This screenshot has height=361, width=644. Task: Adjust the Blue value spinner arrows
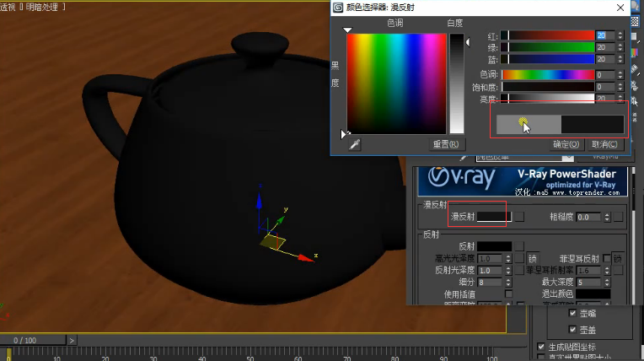pyautogui.click(x=620, y=60)
